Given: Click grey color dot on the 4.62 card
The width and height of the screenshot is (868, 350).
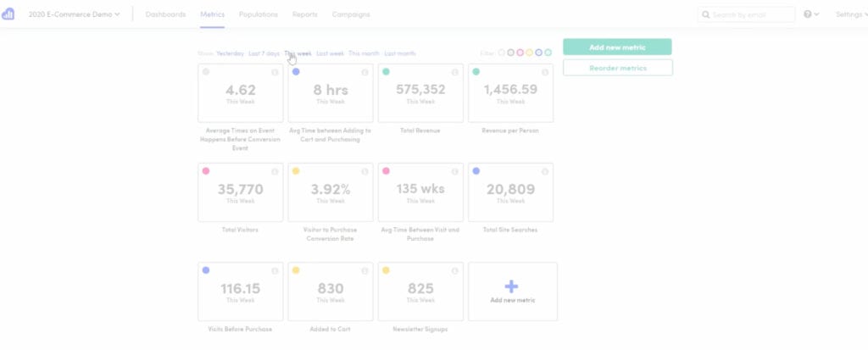Looking at the screenshot, I should [x=206, y=72].
